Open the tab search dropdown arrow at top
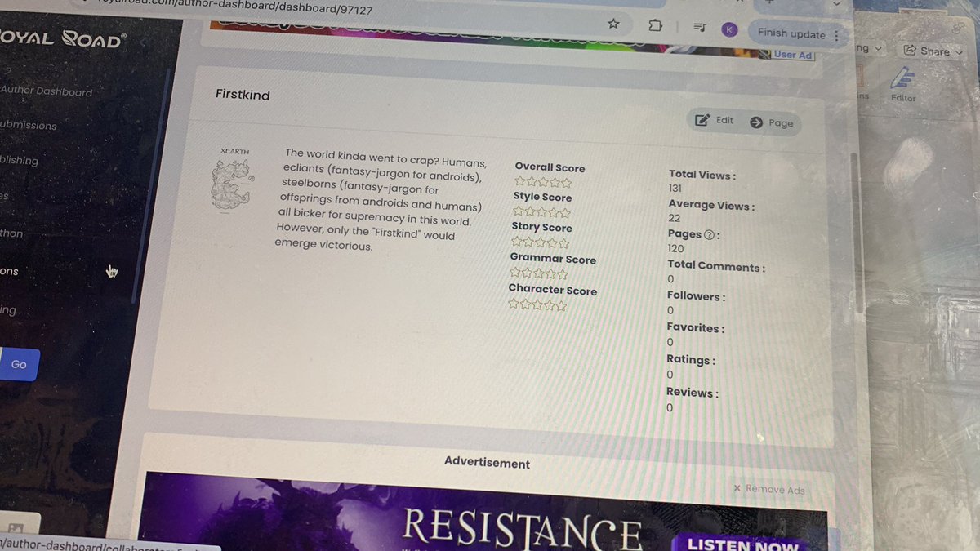980x551 pixels. pyautogui.click(x=835, y=5)
